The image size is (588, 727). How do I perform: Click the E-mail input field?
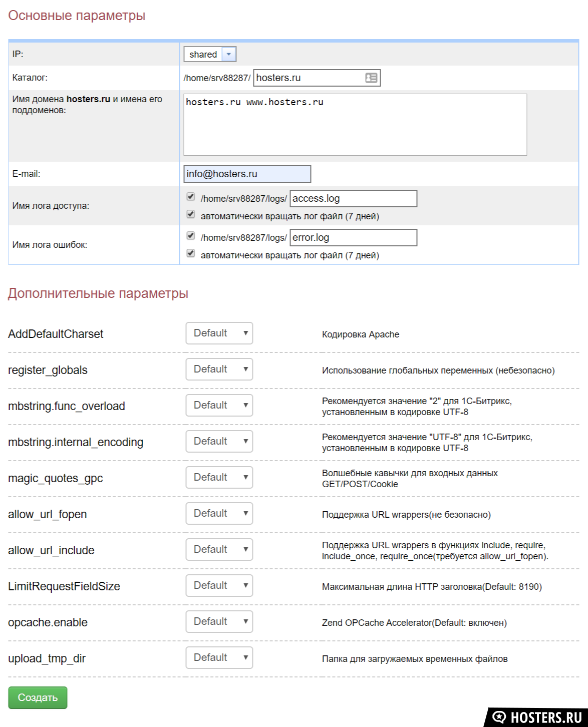[x=247, y=174]
